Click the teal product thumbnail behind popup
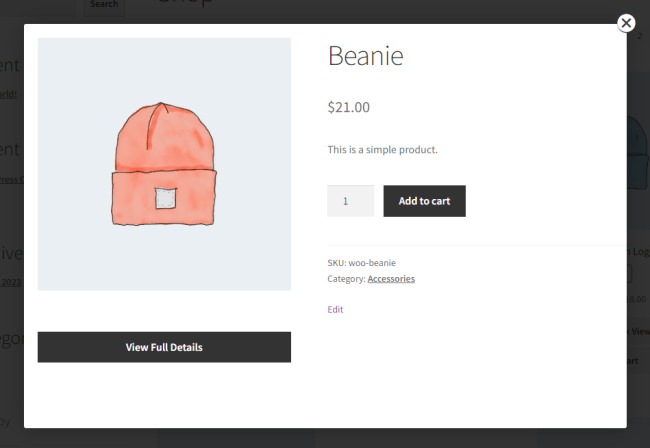This screenshot has height=448, width=650. tap(637, 150)
